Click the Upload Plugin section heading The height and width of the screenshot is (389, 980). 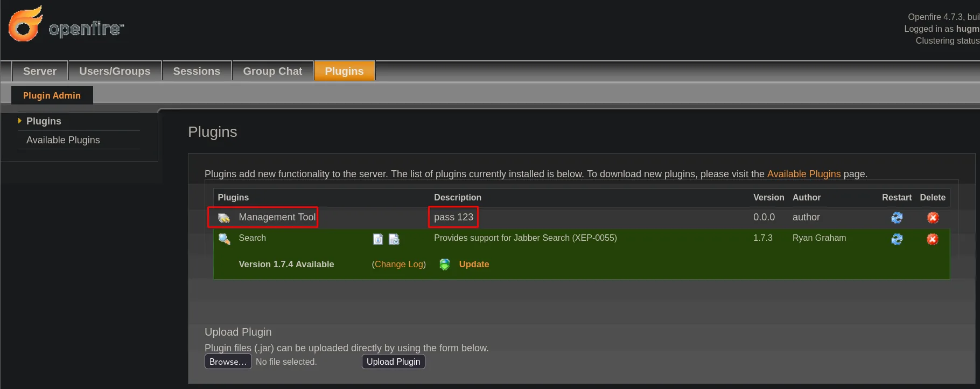click(238, 332)
